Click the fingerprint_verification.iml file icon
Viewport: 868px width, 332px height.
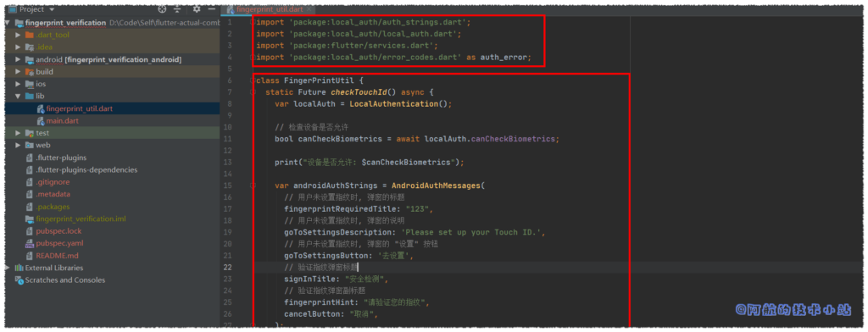(30, 219)
